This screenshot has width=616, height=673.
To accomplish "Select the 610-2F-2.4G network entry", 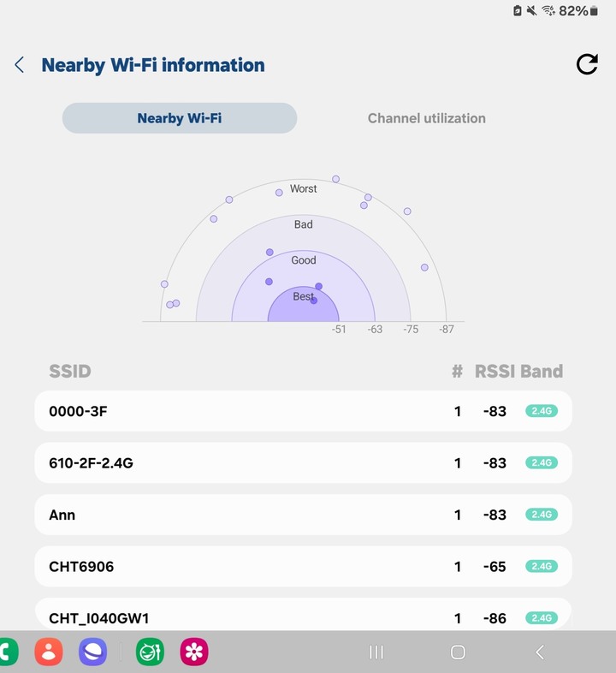I will (303, 462).
